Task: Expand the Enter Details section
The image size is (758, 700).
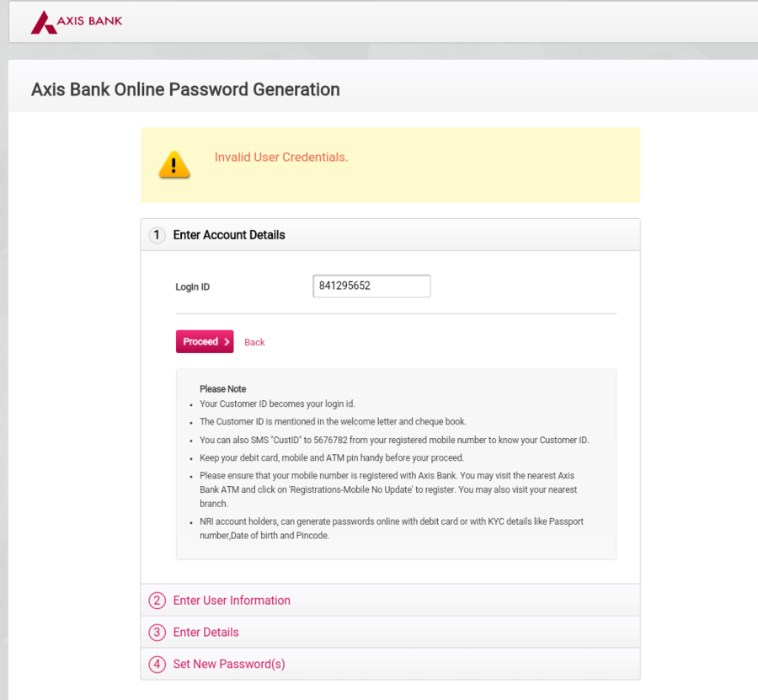Action: 206,633
